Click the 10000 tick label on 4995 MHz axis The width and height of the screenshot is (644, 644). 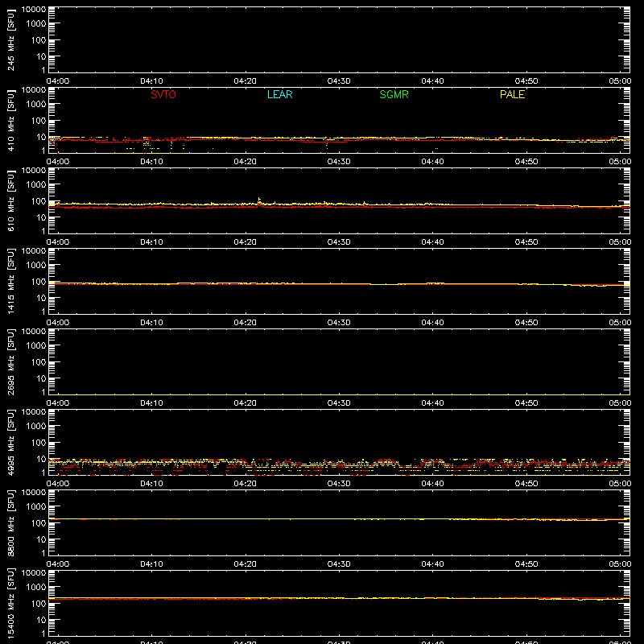pos(34,412)
